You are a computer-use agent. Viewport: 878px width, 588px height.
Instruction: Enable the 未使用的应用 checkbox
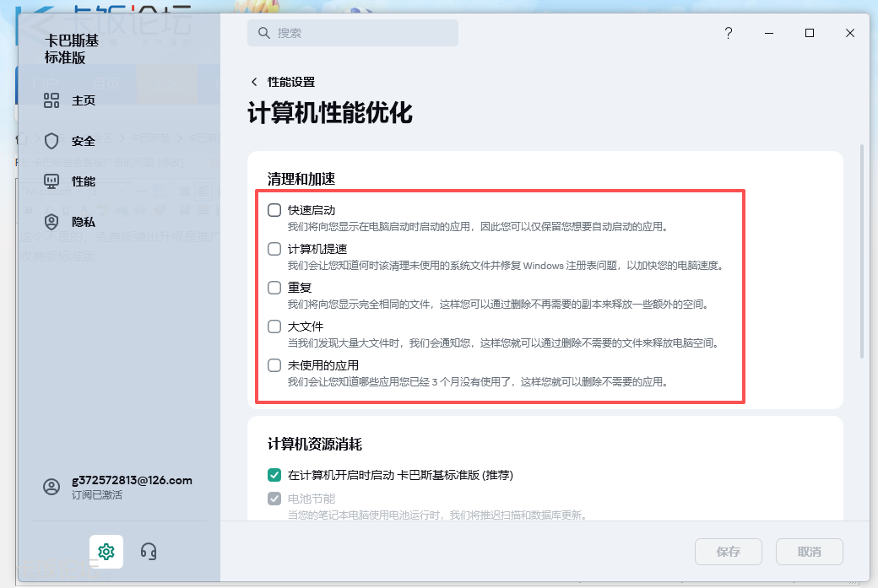[x=274, y=365]
